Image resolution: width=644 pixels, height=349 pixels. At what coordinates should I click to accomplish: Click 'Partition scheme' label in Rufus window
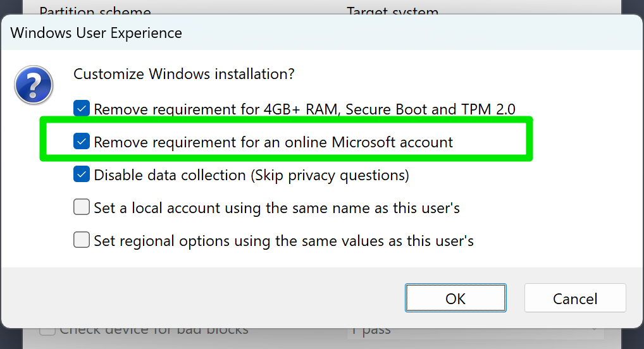coord(95,11)
